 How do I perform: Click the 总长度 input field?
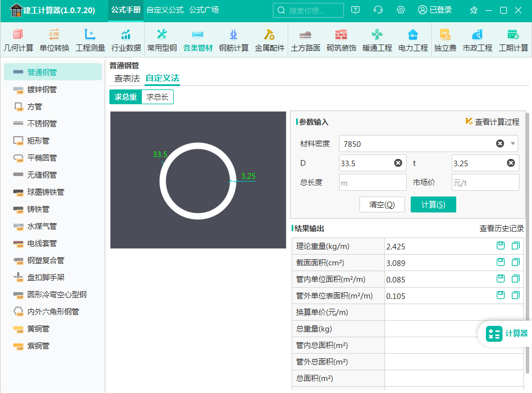tap(373, 182)
